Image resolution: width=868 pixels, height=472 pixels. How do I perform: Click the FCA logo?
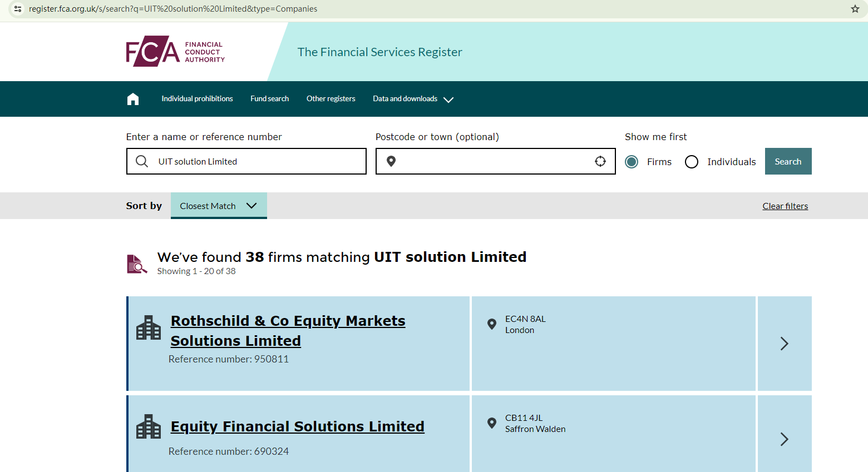coord(175,52)
